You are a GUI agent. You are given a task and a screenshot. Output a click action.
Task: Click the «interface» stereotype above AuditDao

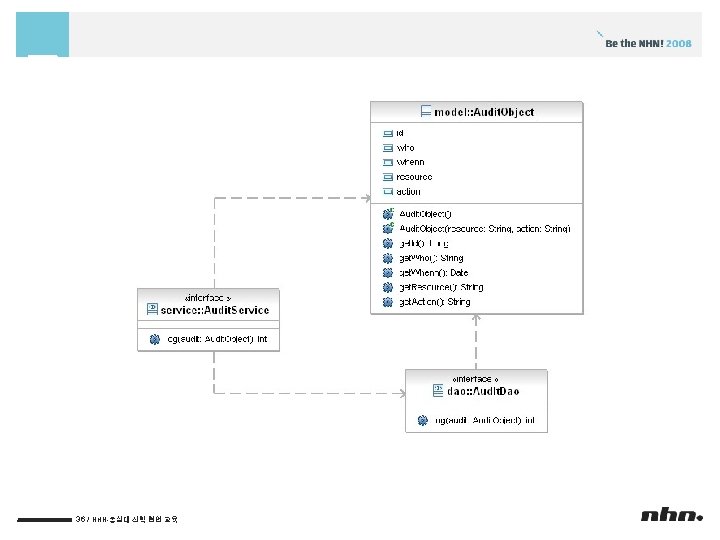click(x=475, y=379)
